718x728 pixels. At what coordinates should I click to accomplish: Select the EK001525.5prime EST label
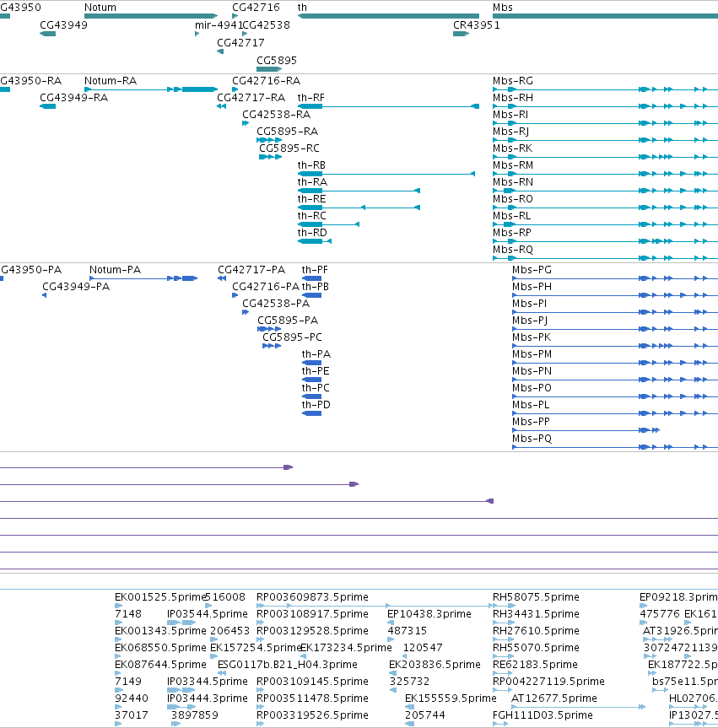point(160,597)
